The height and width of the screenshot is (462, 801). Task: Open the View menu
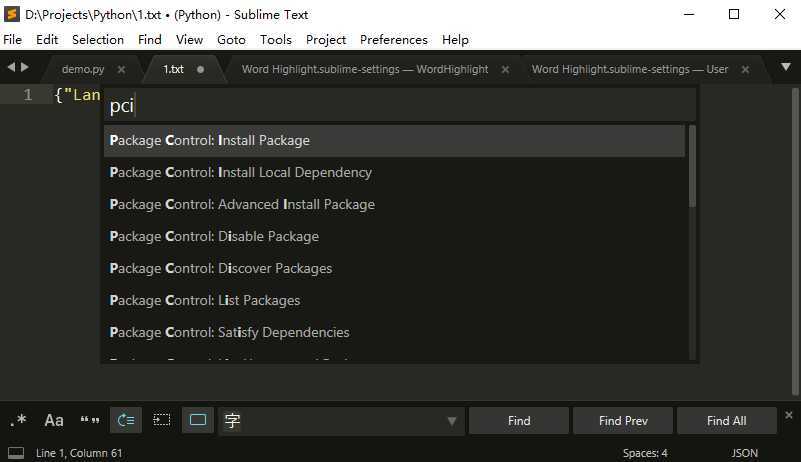[x=190, y=40]
